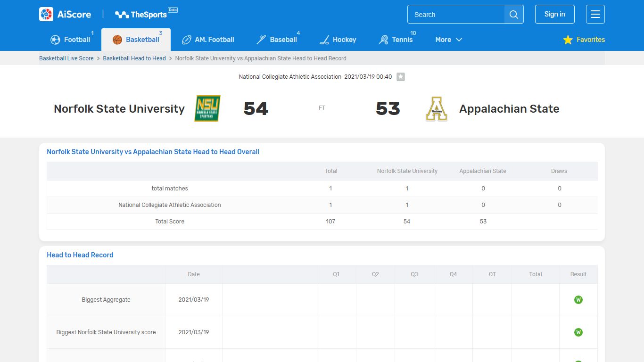
Task: Open the Hockey tab
Action: coord(338,40)
